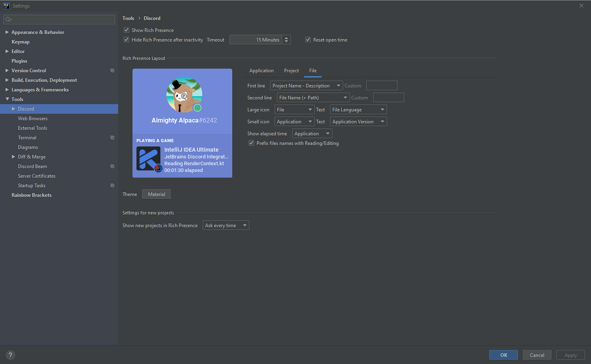Open Server Certificates settings

(37, 176)
